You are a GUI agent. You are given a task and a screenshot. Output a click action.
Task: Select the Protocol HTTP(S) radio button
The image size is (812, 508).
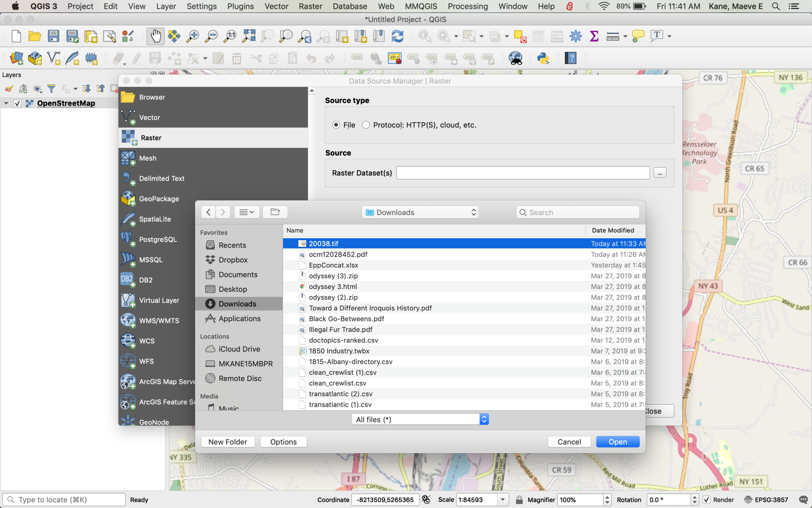click(x=366, y=125)
